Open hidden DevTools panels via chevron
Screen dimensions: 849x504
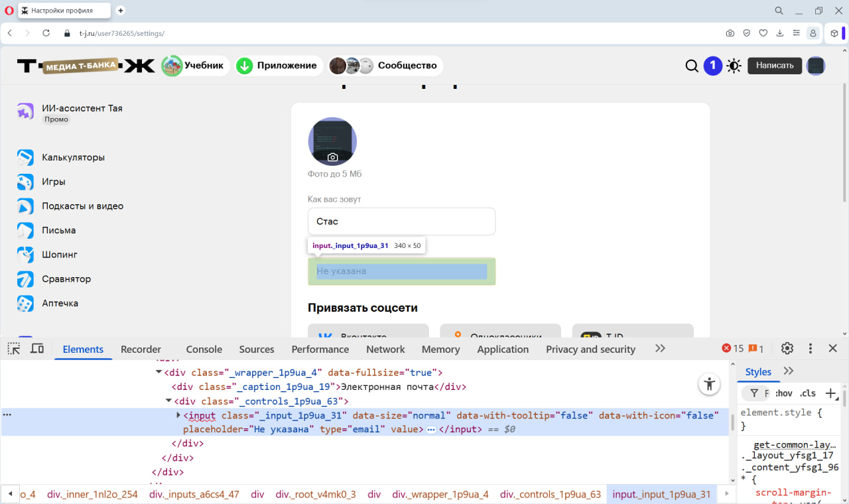[x=659, y=348]
